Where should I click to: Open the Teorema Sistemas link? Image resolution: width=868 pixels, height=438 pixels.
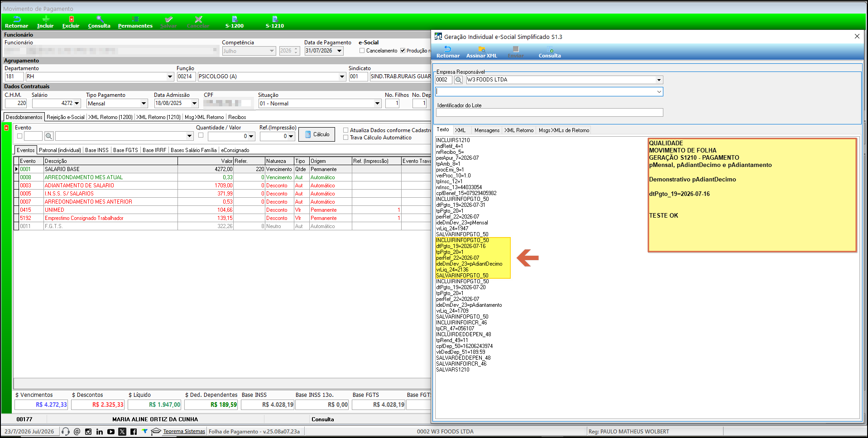pos(184,432)
